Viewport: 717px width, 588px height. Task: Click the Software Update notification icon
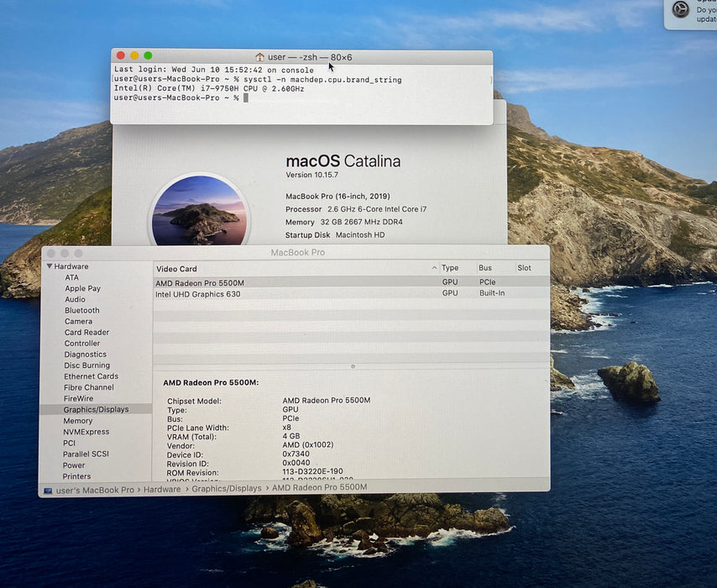pyautogui.click(x=680, y=9)
